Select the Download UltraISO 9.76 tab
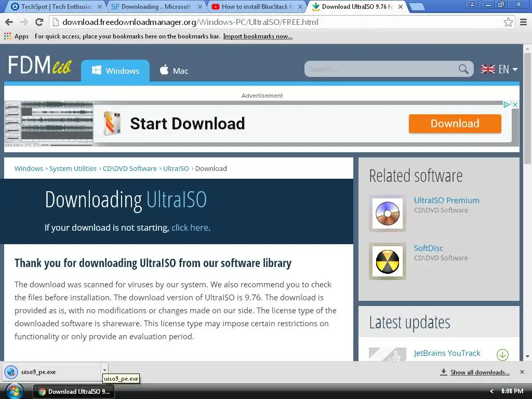This screenshot has height=399, width=532. 356,6
